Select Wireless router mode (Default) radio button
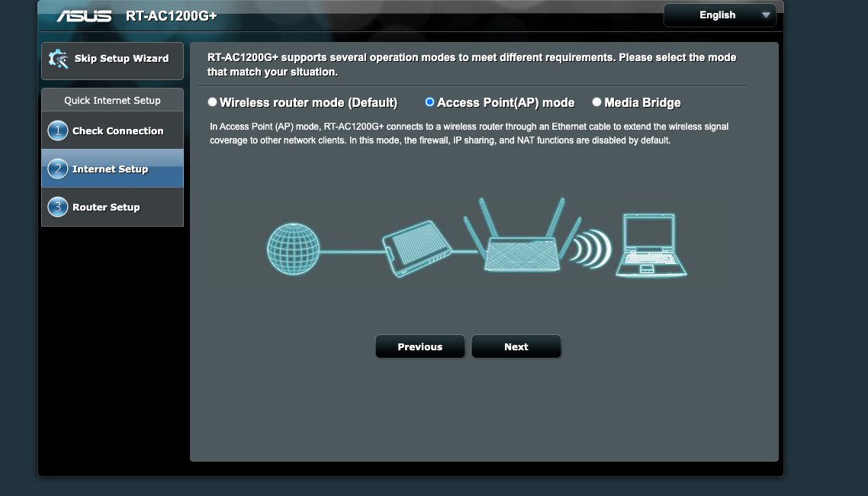 click(212, 101)
